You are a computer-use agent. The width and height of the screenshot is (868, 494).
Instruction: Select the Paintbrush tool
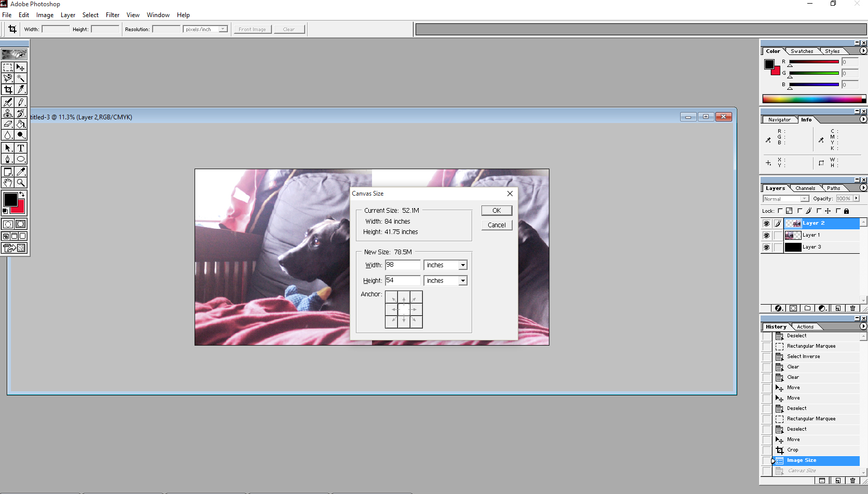coord(8,102)
